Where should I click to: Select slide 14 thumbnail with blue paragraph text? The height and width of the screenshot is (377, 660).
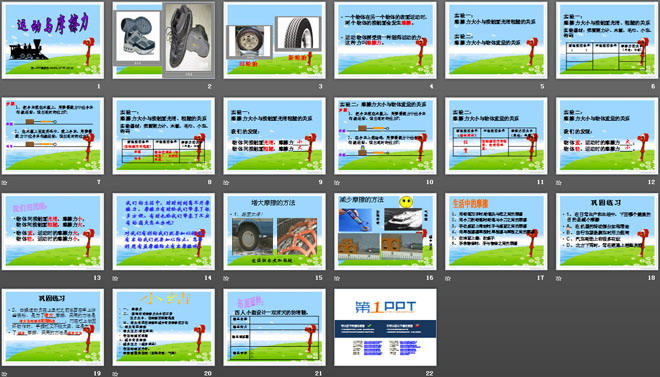[x=164, y=231]
